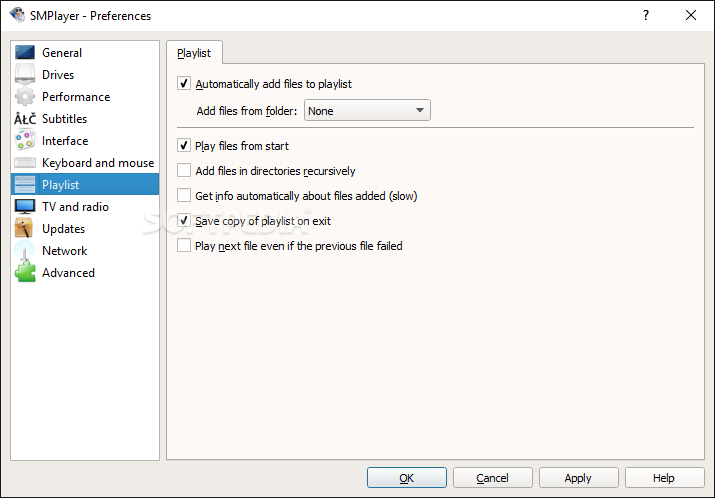Open the Interface palette icon section
Image resolution: width=715 pixels, height=498 pixels.
(x=25, y=141)
